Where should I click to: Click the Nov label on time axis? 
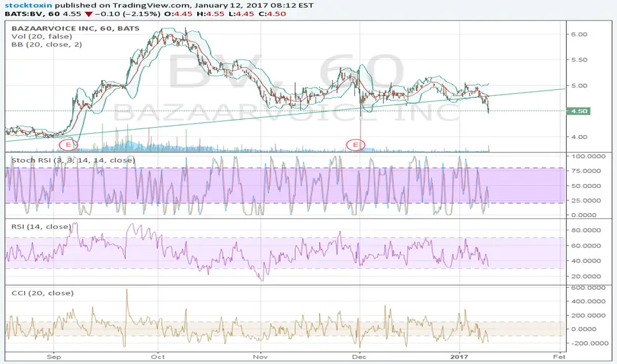click(260, 357)
